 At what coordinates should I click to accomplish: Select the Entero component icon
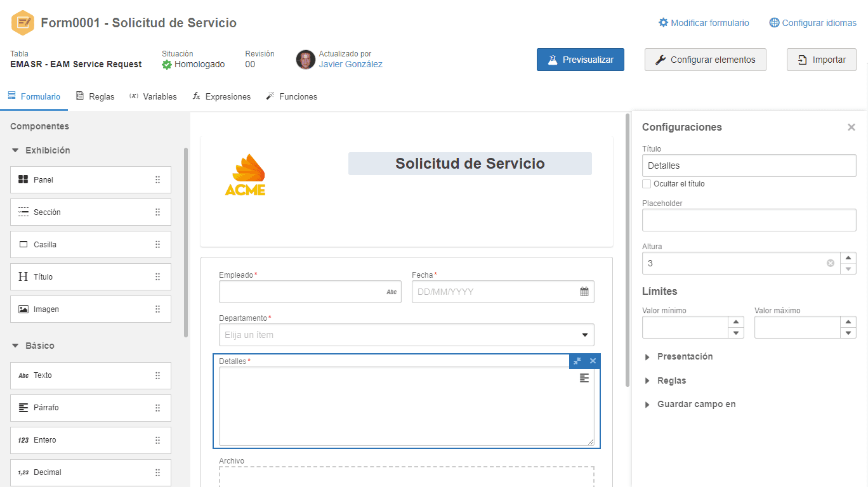pos(23,440)
